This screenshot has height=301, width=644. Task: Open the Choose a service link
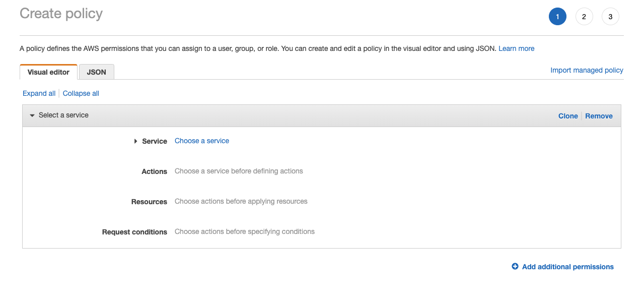(x=202, y=141)
